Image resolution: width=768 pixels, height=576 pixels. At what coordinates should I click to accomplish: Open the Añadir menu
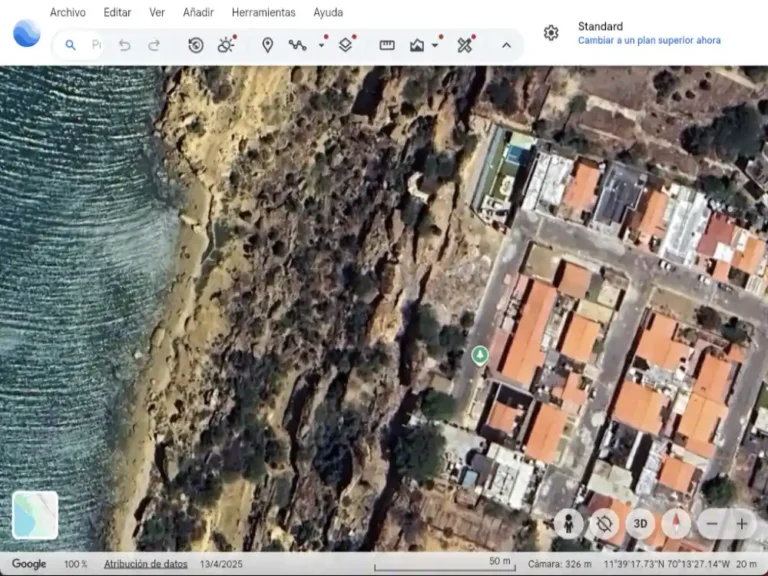pyautogui.click(x=198, y=12)
